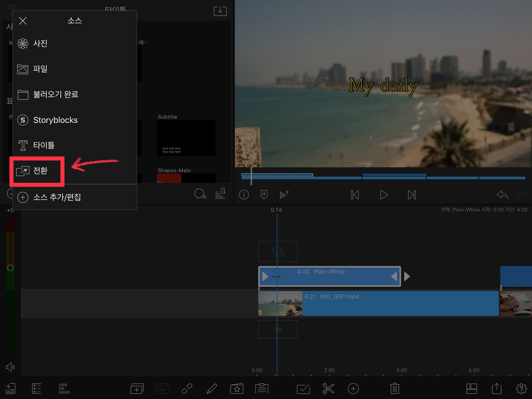The image size is (532, 399).
Task: Open Storyblocks source library
Action: click(x=55, y=120)
